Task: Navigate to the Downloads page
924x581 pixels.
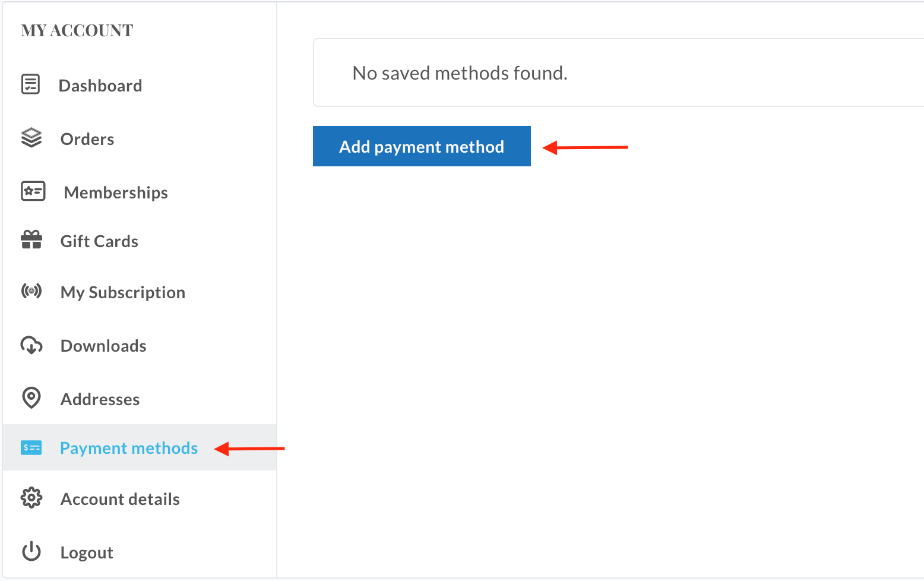Action: tap(103, 346)
